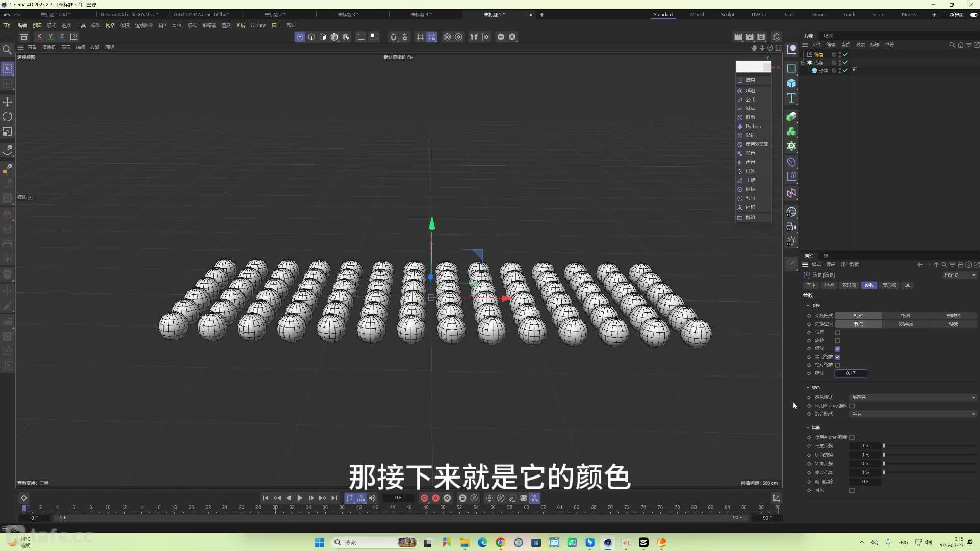Toggle the 绝对缩放 absolute scale checkbox
The image size is (980, 551).
[837, 365]
